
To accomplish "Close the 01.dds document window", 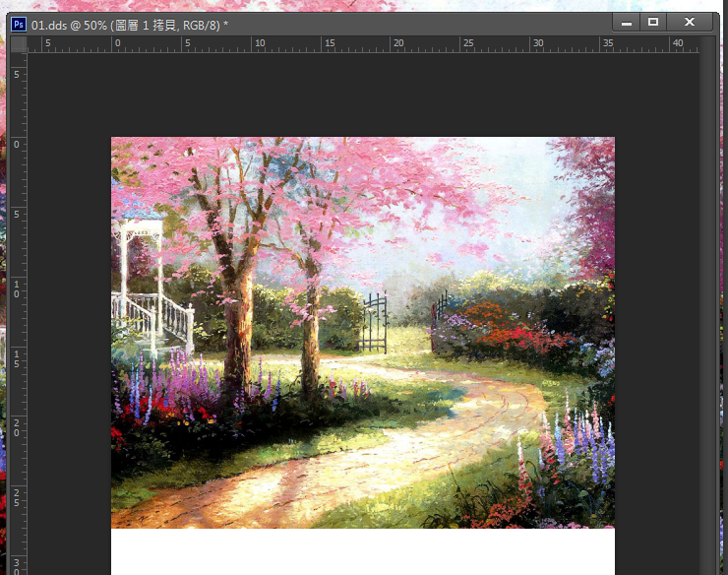I will point(690,23).
